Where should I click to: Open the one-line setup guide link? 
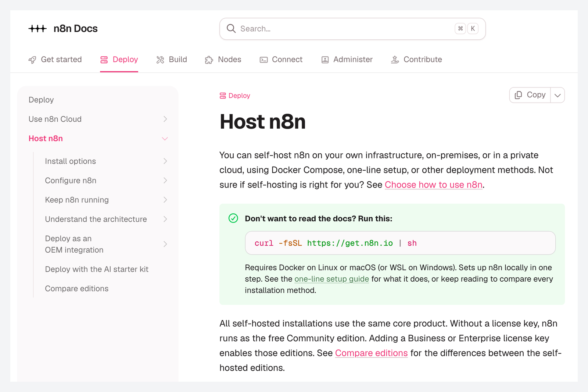coord(332,279)
